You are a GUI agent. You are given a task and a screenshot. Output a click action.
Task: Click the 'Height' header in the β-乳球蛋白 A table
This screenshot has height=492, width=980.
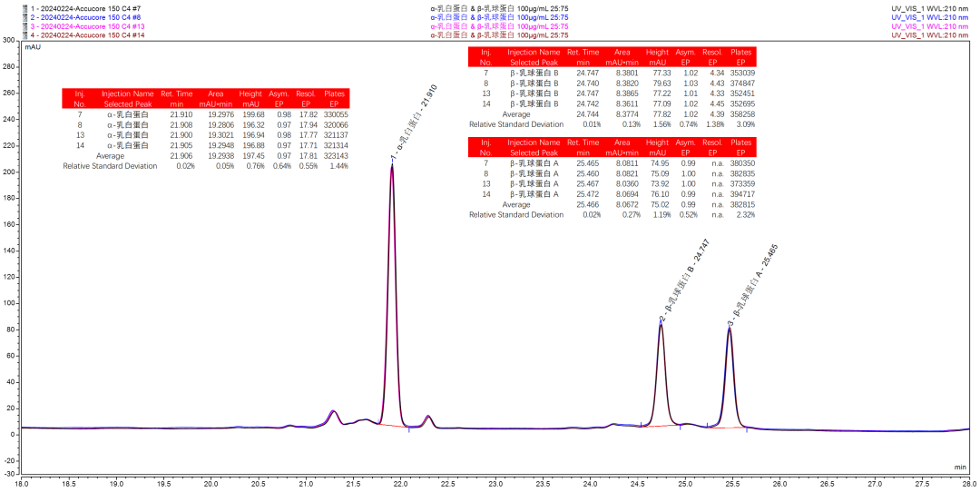tap(657, 147)
